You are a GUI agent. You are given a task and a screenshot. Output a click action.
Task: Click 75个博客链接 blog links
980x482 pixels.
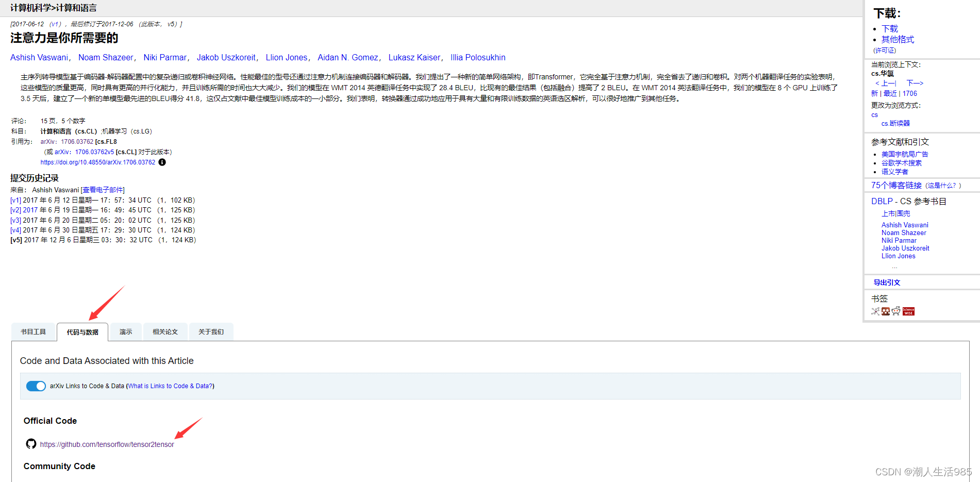click(x=896, y=186)
